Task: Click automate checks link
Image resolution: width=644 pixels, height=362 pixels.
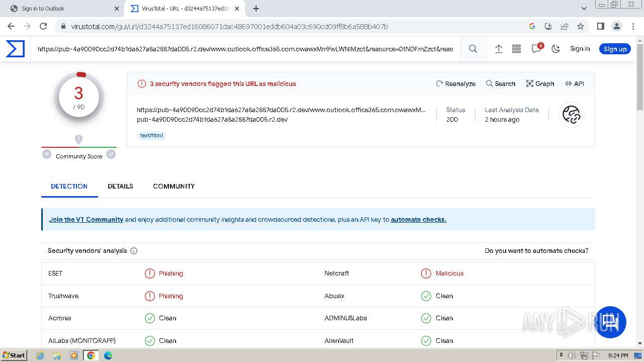Action: click(x=419, y=219)
